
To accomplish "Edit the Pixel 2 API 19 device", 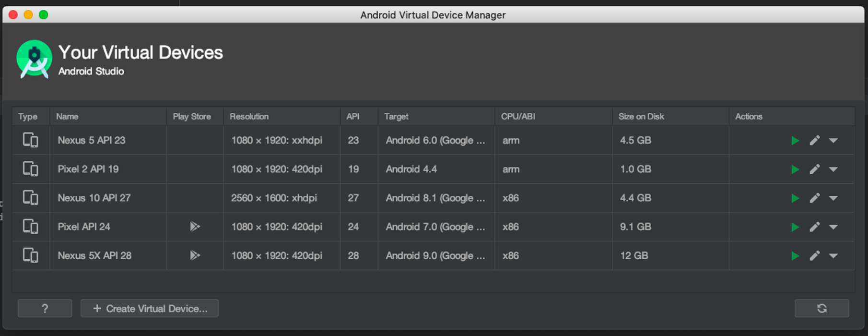I will tap(814, 169).
